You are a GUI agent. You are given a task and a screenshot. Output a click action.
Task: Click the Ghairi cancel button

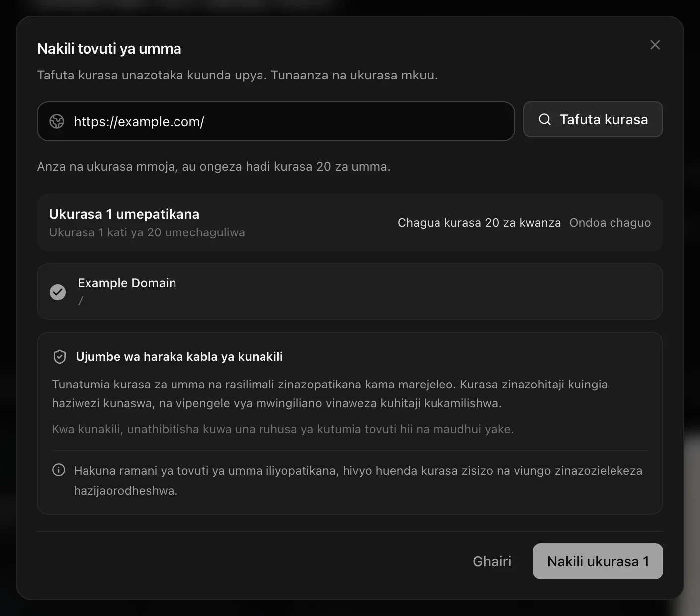[x=492, y=561]
